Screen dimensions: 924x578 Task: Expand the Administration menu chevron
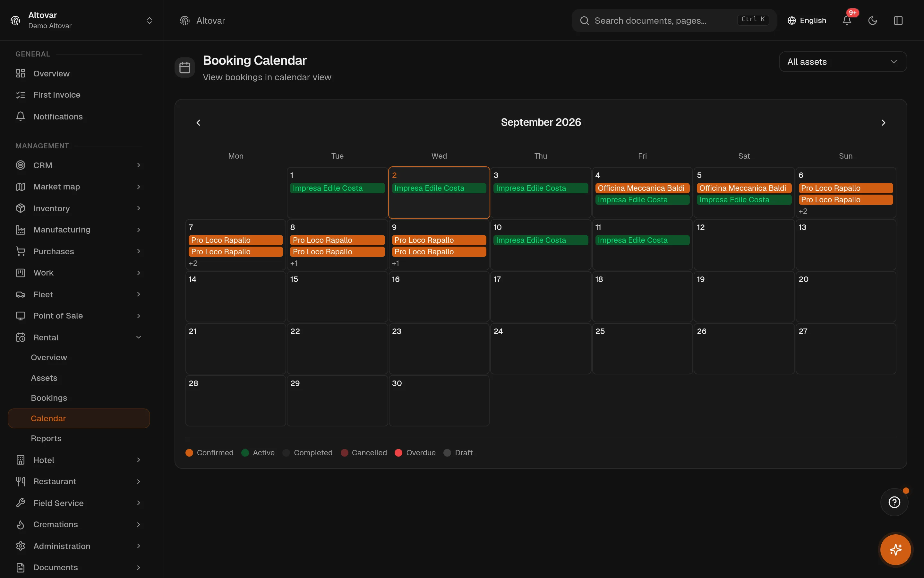tap(139, 546)
